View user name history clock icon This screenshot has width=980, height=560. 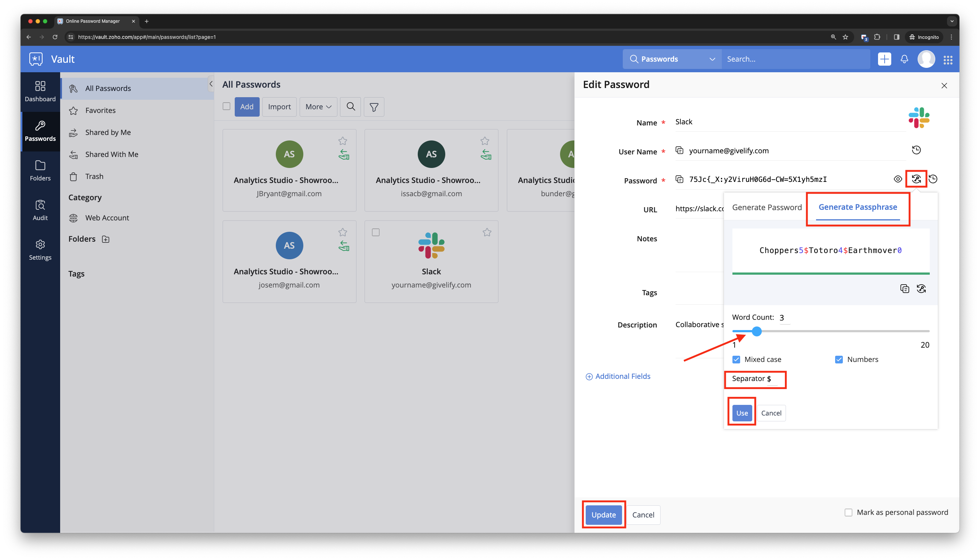point(916,150)
